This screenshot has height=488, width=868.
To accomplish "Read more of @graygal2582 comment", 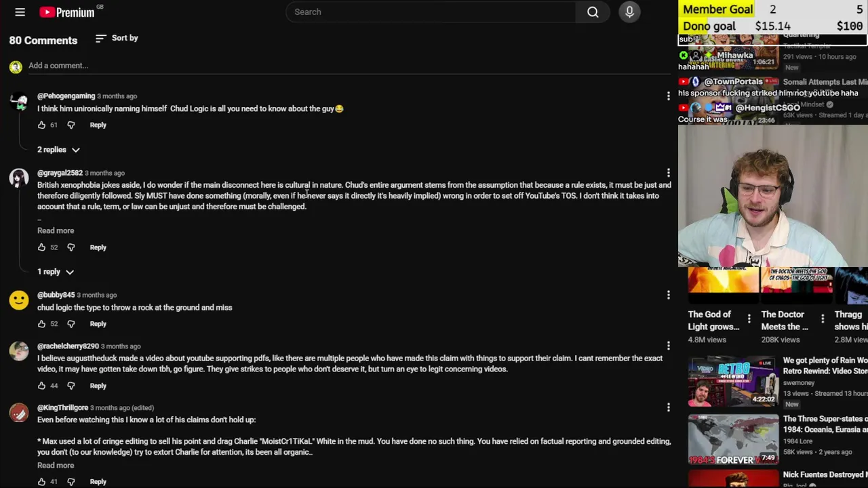I will point(56,231).
